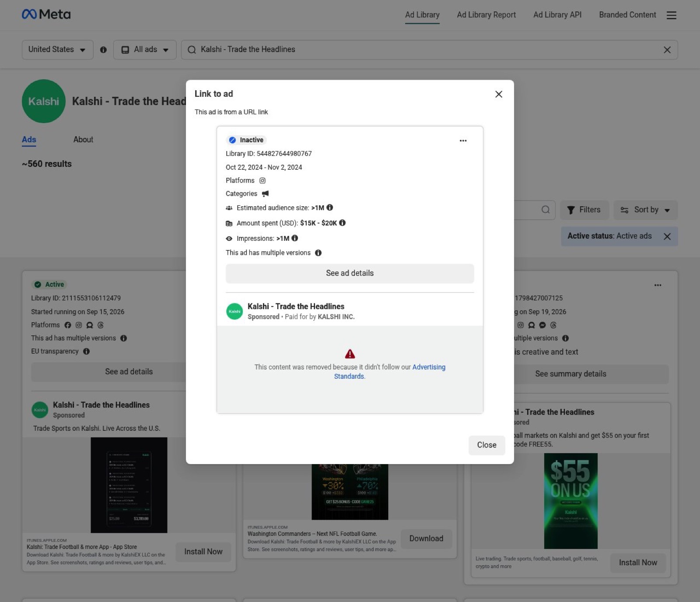Click the Impressions info icon
Viewport: 700px width, 602px height.
tap(295, 238)
